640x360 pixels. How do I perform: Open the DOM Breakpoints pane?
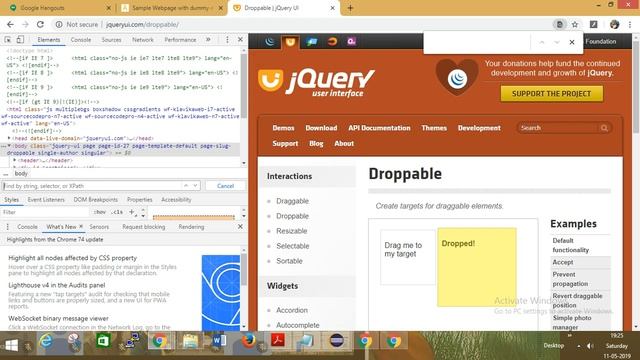96,200
